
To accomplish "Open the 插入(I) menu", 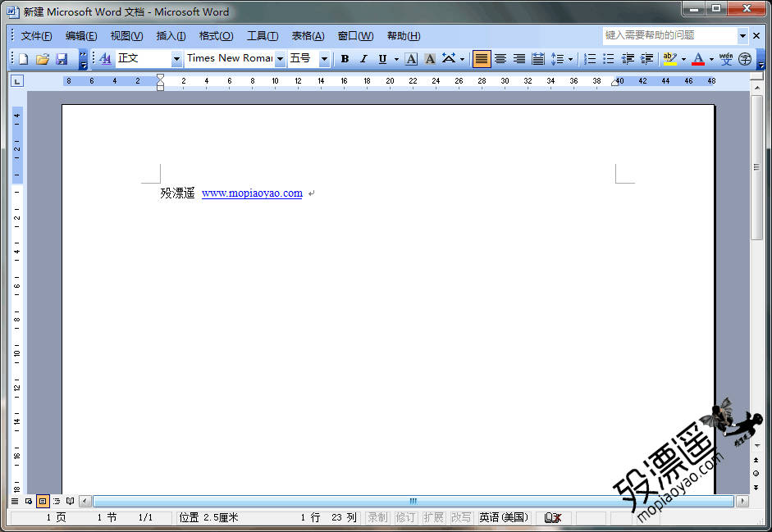I will 171,36.
